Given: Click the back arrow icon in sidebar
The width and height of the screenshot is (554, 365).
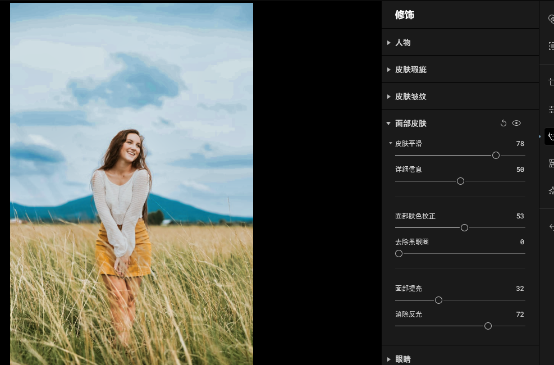Looking at the screenshot, I should (551, 227).
